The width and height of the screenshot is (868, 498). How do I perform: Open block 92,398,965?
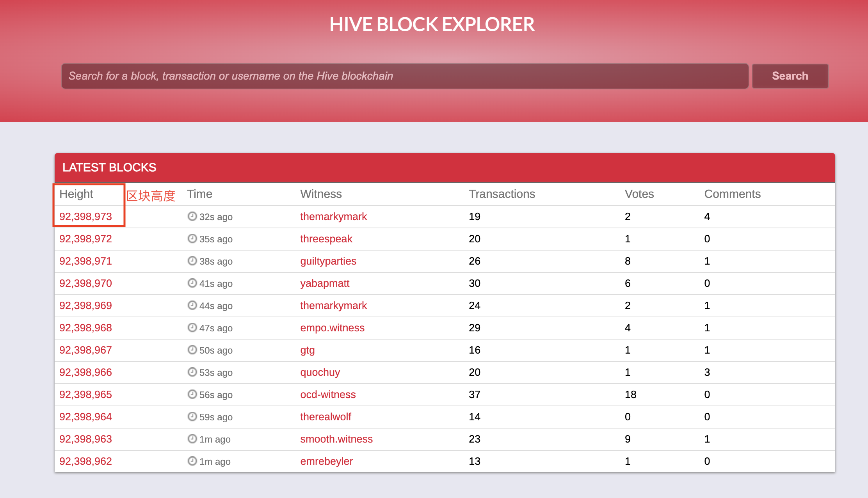point(85,395)
